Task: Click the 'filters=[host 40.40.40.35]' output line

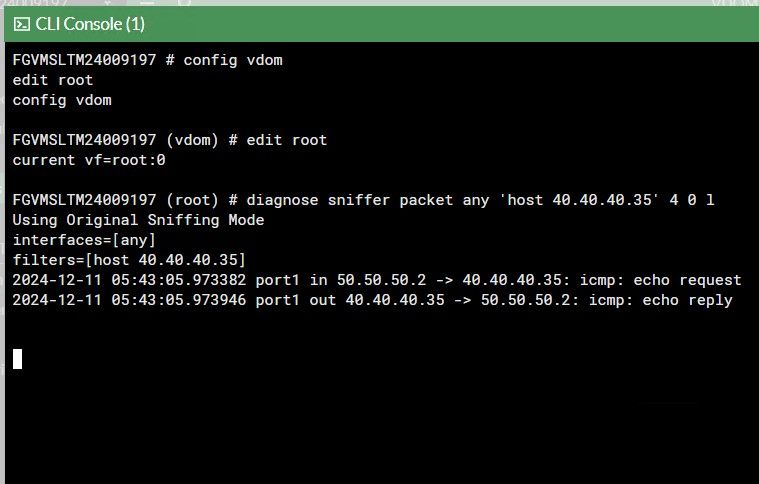Action: tap(129, 260)
